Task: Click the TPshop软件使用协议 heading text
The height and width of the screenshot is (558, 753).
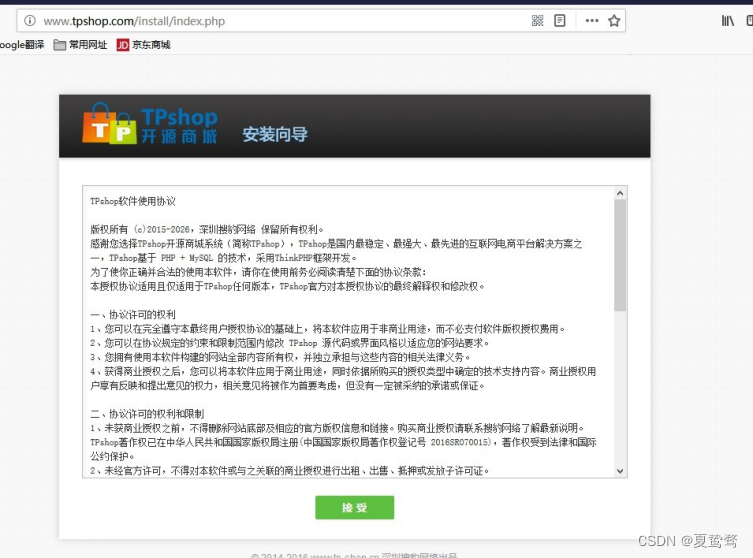Action: (x=133, y=201)
